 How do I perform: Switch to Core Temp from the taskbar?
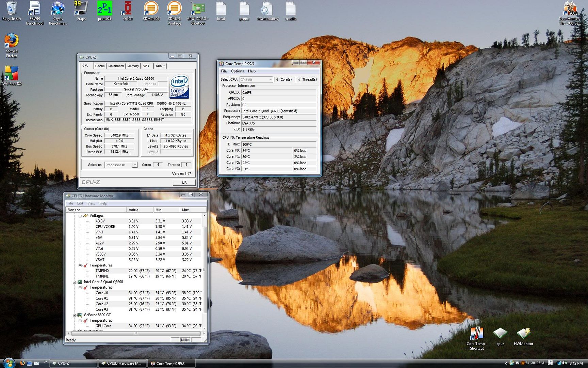point(171,364)
